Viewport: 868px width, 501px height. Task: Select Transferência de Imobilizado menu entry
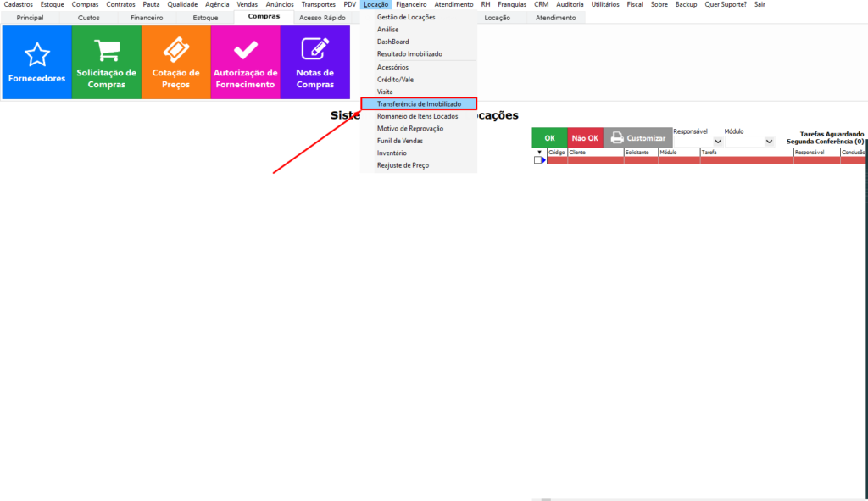pyautogui.click(x=419, y=103)
